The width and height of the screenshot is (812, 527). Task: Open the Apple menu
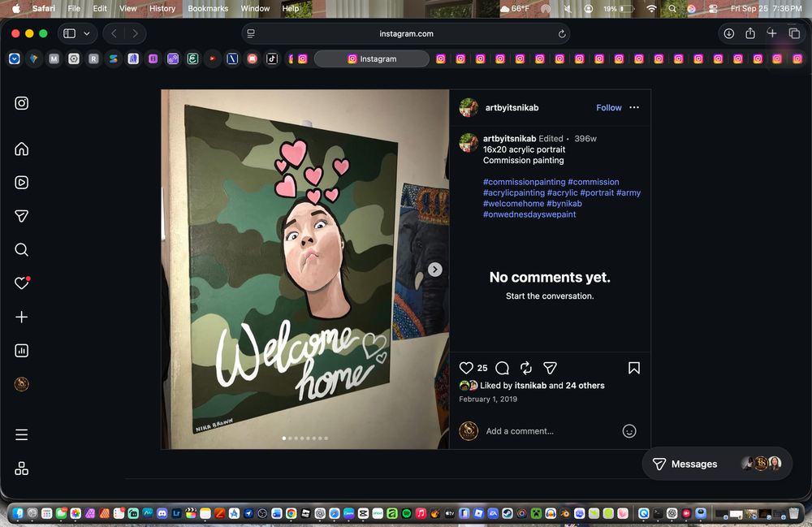tap(16, 8)
